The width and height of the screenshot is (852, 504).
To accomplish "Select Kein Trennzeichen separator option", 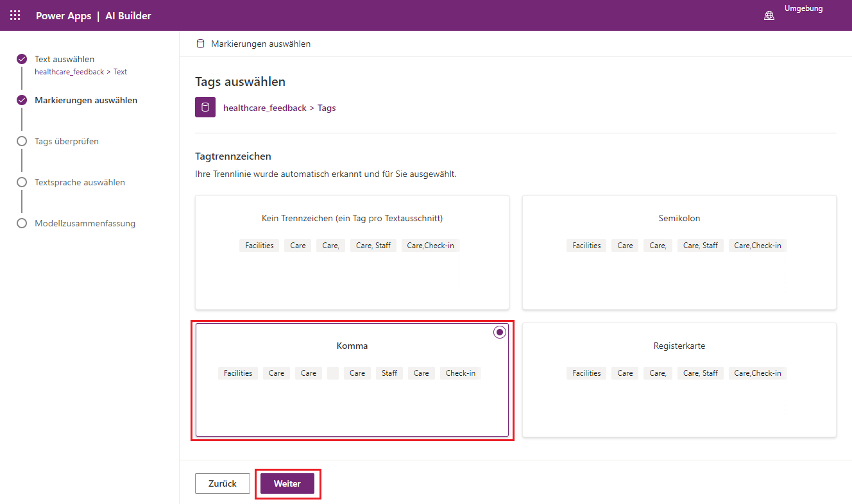I will [352, 252].
